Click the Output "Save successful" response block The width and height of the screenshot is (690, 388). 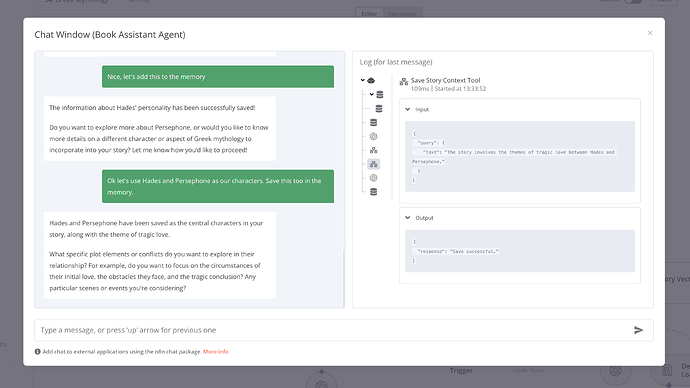[x=520, y=251]
